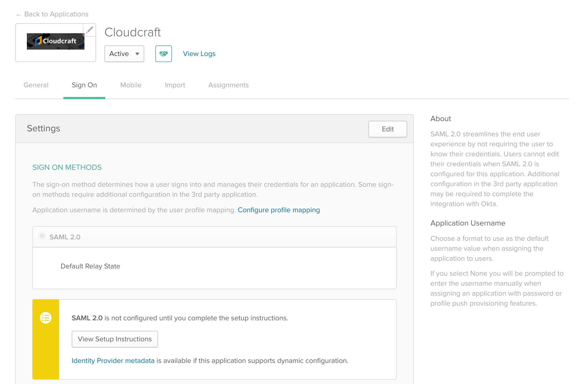Click the Cloudcraft application title
The image size is (588, 384).
point(133,32)
